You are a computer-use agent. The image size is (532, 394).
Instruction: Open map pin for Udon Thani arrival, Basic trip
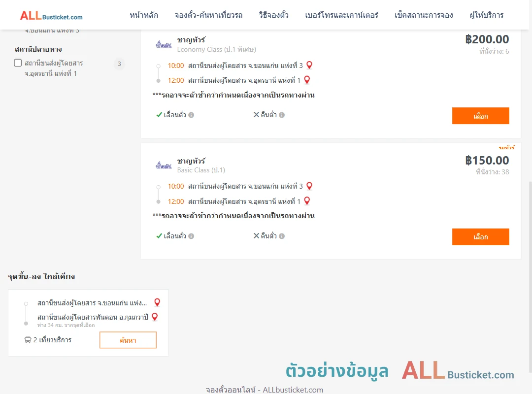(307, 201)
